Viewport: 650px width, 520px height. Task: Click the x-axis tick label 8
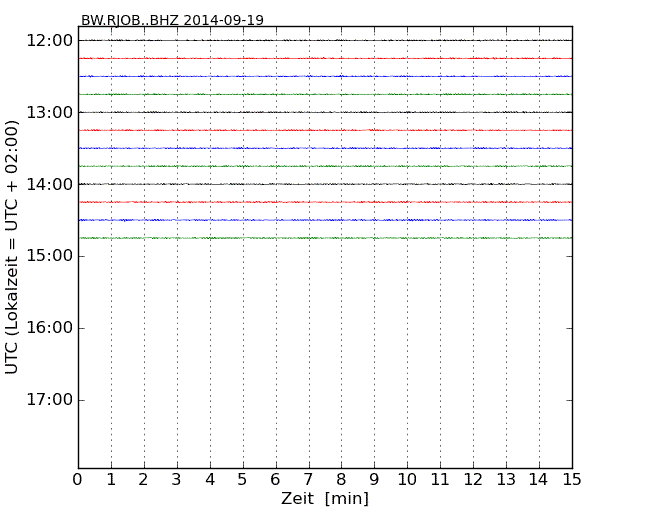coord(341,480)
